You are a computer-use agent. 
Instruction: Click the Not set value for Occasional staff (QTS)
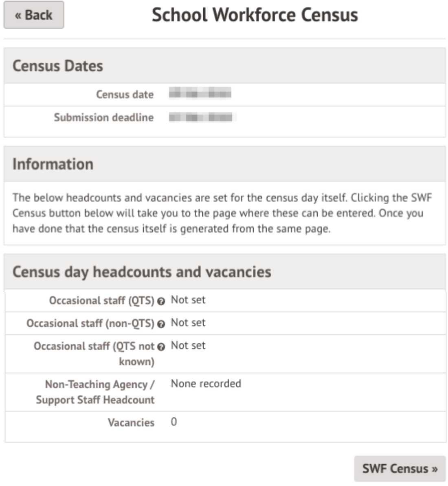click(188, 300)
